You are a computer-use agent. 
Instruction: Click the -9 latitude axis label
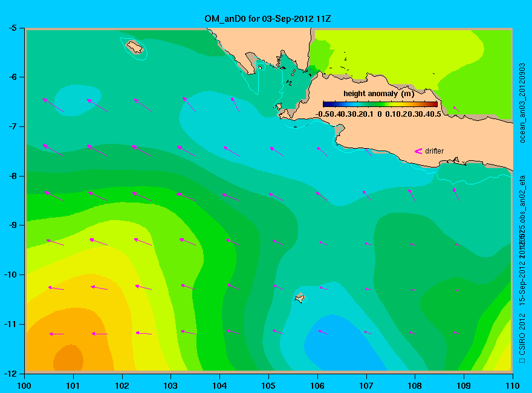pyautogui.click(x=12, y=226)
